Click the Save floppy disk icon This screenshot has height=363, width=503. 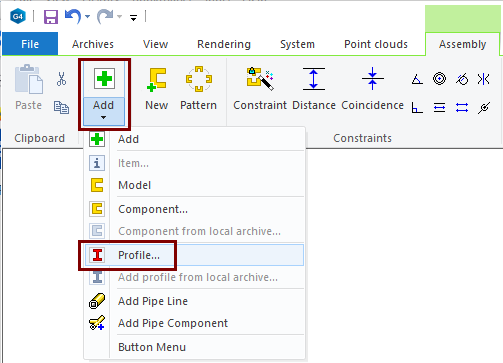coord(51,17)
